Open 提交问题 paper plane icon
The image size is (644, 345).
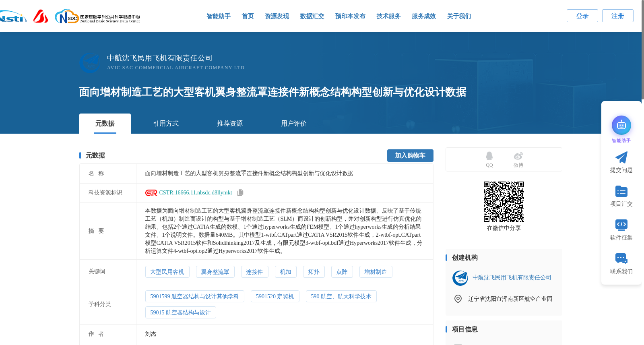click(621, 157)
